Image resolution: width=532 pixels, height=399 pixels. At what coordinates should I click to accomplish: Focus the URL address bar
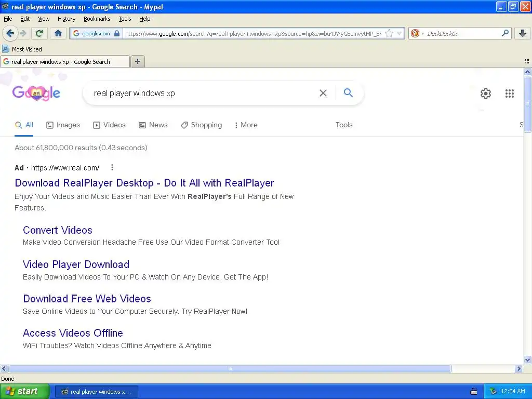pos(253,33)
